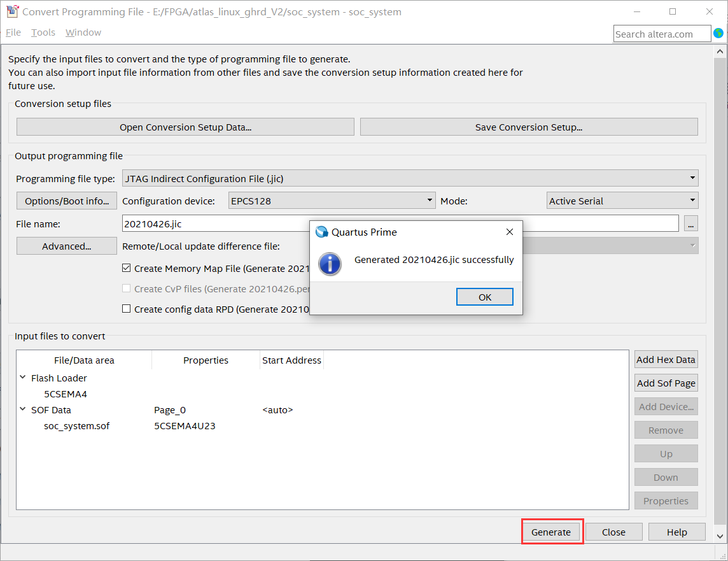Click the Up button
The width and height of the screenshot is (728, 561).
coord(666,454)
